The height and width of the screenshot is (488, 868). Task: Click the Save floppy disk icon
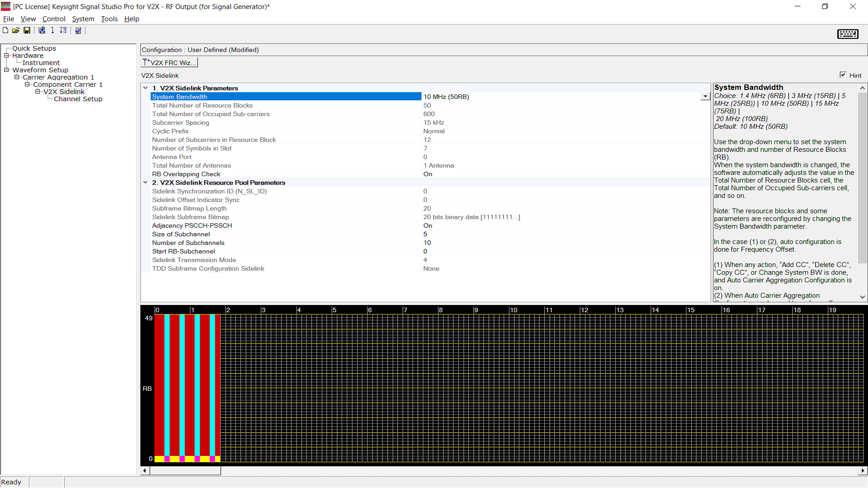(x=27, y=30)
